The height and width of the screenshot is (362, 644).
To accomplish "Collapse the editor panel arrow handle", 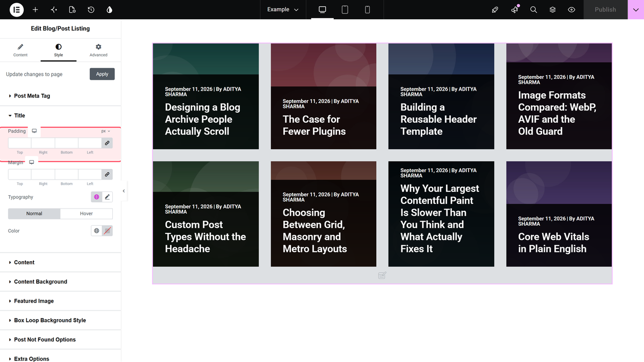I will click(124, 191).
